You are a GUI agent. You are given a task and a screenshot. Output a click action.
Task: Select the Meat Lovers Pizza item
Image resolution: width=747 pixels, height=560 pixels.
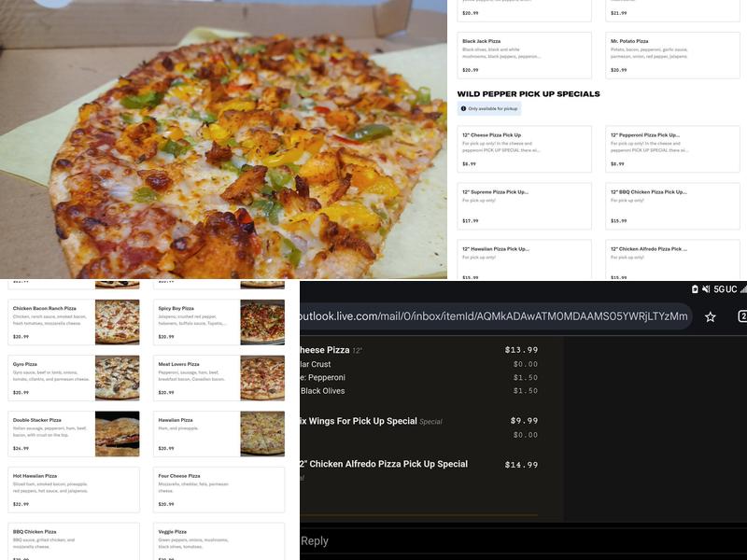[219, 378]
